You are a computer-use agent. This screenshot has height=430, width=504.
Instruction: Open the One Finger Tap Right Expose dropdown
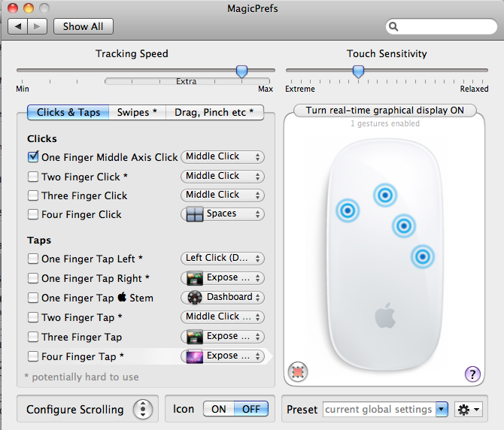tap(223, 278)
